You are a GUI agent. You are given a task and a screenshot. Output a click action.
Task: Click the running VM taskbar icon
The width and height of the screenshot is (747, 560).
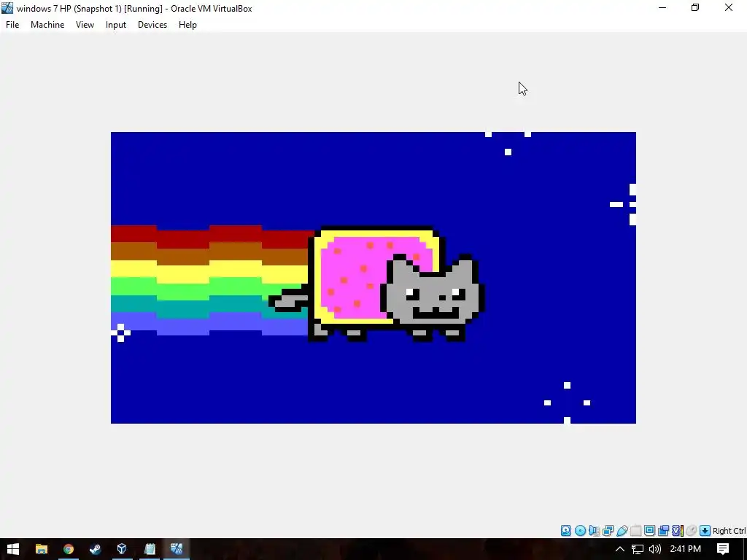coord(177,549)
